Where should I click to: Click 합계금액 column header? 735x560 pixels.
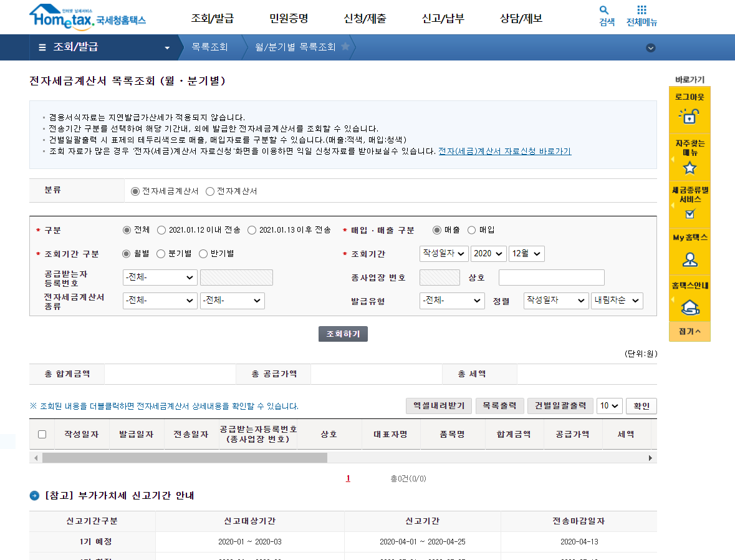click(514, 434)
